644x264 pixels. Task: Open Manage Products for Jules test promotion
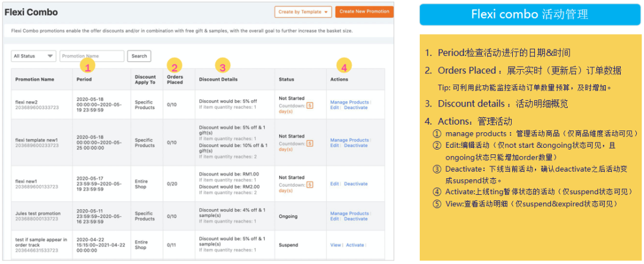tap(349, 213)
